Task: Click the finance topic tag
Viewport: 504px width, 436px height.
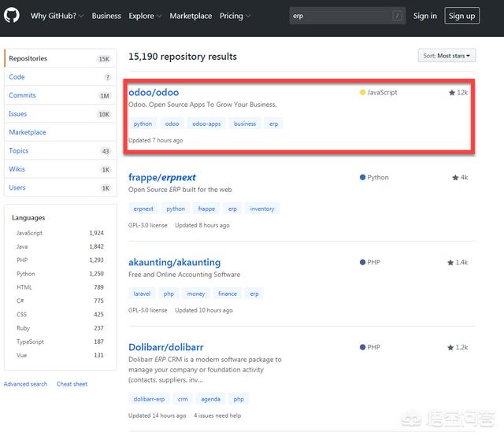Action: coord(228,294)
